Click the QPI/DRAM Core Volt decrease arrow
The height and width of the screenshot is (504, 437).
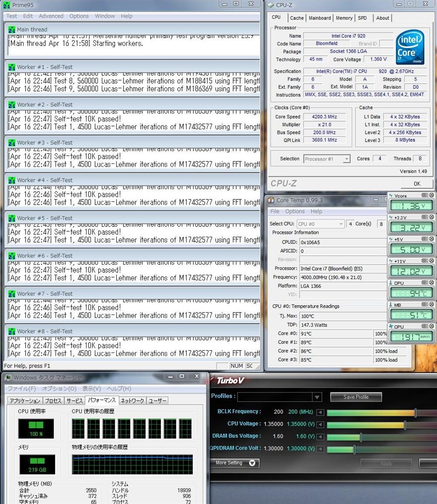tap(320, 449)
